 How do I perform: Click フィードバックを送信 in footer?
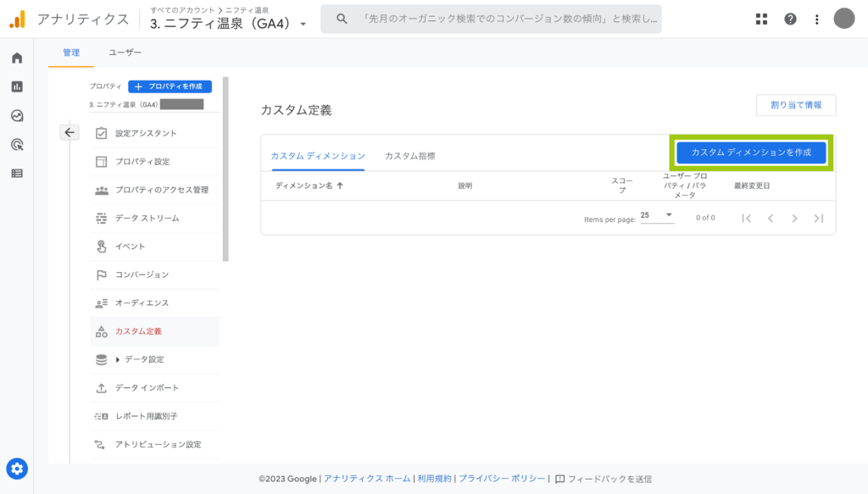[604, 479]
